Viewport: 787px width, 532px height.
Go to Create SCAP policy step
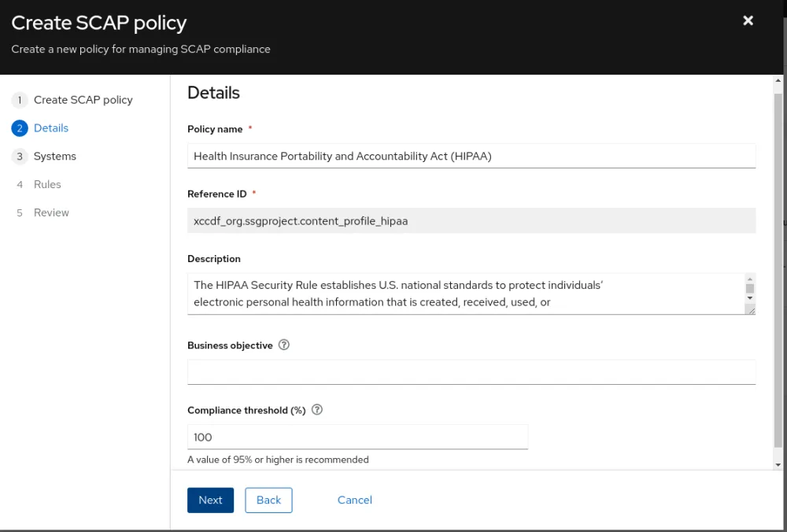[83, 100]
